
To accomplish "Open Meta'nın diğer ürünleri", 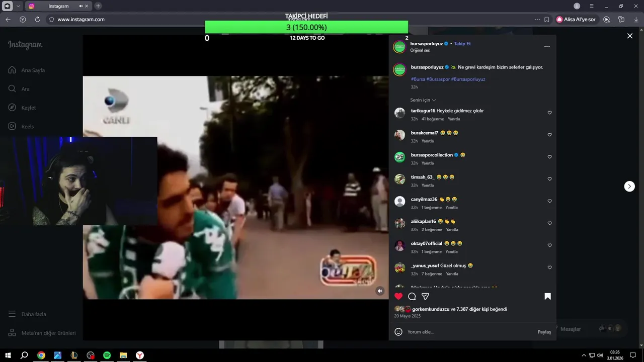I will click(x=42, y=333).
